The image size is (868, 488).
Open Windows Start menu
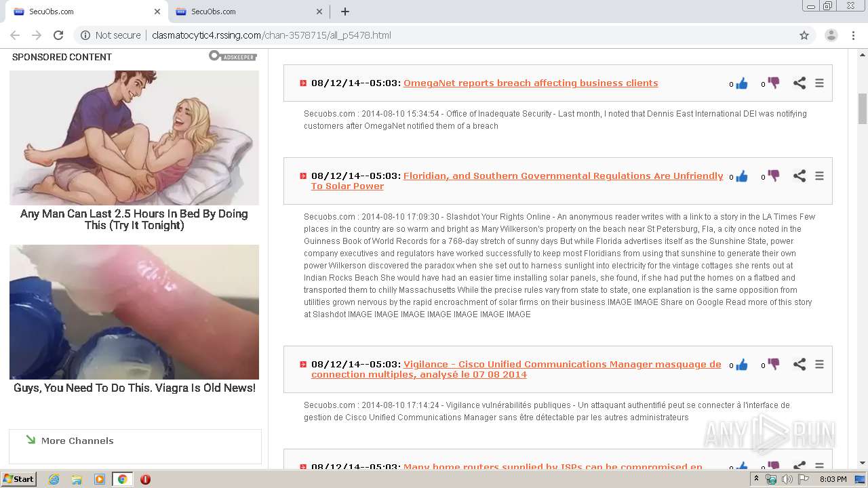(19, 479)
